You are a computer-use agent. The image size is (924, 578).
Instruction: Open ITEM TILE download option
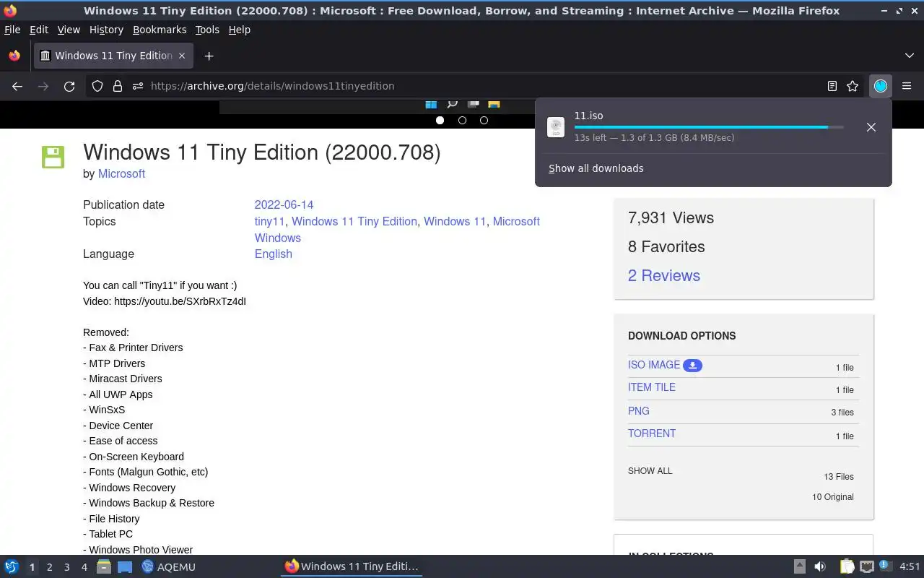pos(652,387)
